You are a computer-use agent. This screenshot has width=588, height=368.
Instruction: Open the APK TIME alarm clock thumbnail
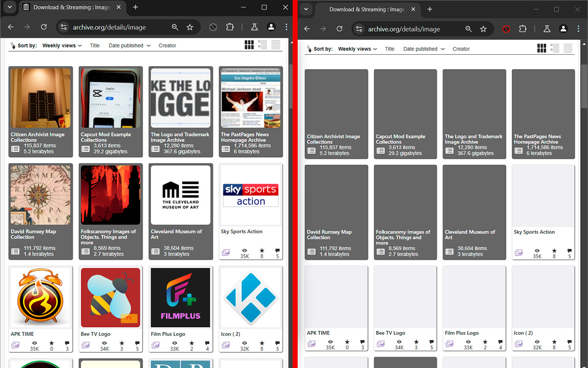click(x=40, y=298)
